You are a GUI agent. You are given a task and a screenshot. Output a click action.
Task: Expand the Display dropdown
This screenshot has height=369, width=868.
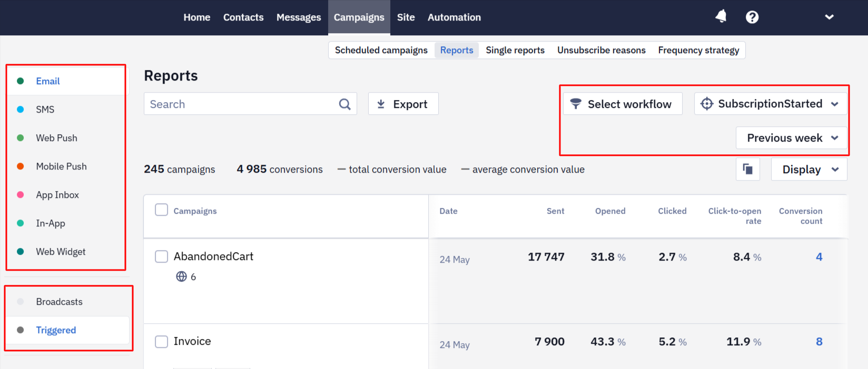click(809, 169)
